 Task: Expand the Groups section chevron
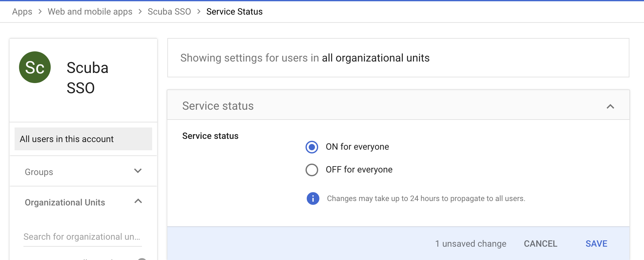tap(138, 171)
